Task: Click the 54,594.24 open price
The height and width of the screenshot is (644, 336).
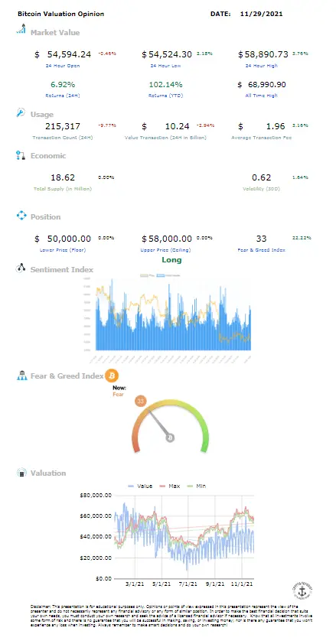Action: coord(69,54)
